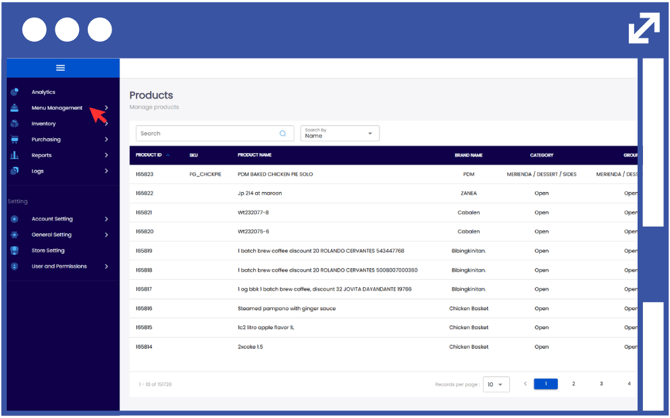670x418 pixels.
Task: Click the Inventory box icon
Action: 14,124
